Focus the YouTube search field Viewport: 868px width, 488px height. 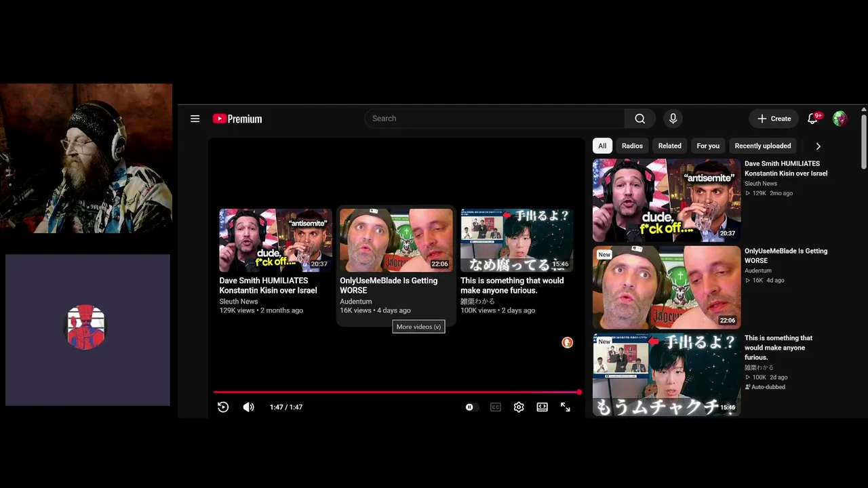[495, 119]
